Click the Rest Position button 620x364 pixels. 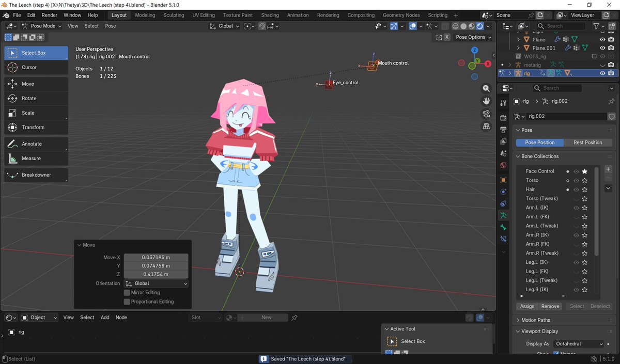pyautogui.click(x=588, y=143)
